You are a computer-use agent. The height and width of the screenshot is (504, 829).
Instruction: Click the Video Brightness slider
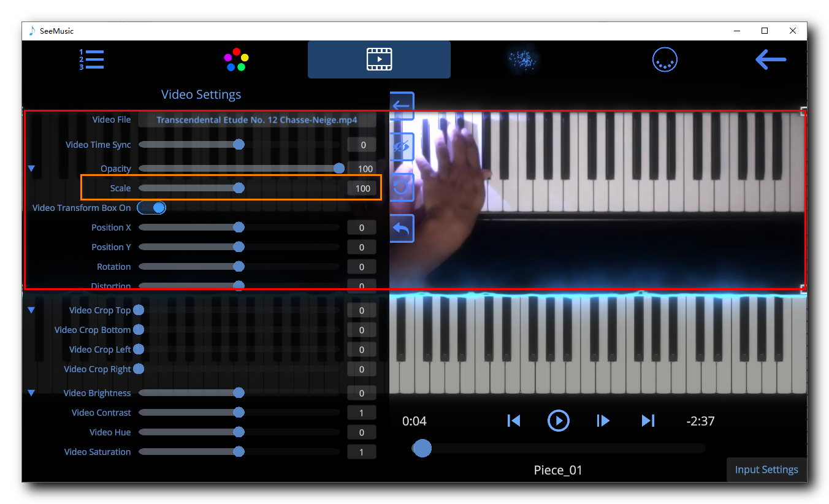pyautogui.click(x=239, y=393)
